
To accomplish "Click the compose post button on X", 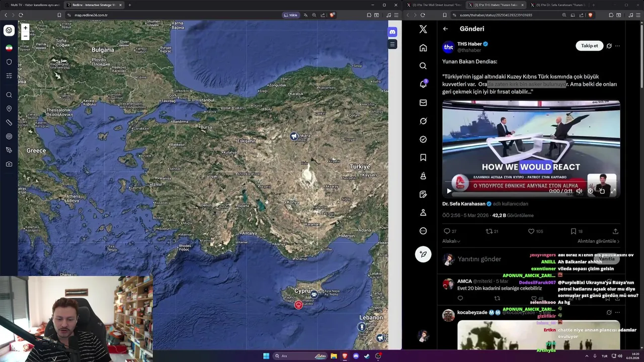I will [x=423, y=254].
